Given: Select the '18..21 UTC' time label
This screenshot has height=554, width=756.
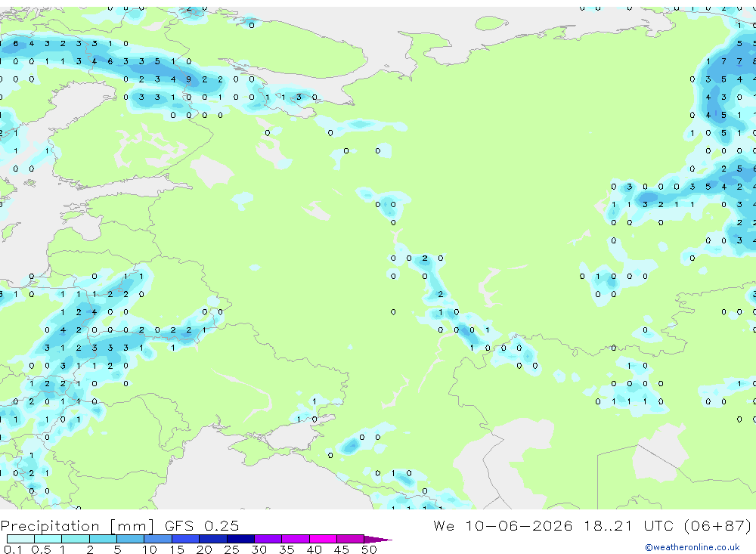Looking at the screenshot, I should (x=631, y=525).
